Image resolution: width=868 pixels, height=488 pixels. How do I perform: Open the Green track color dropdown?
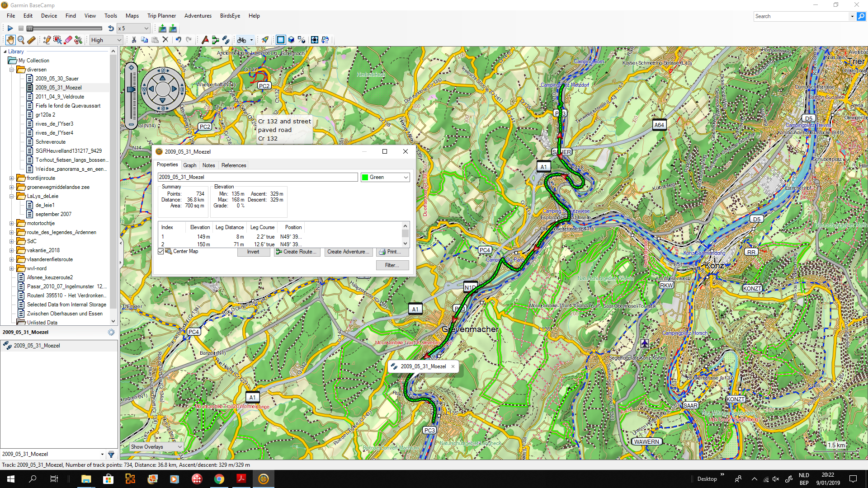[x=385, y=177]
